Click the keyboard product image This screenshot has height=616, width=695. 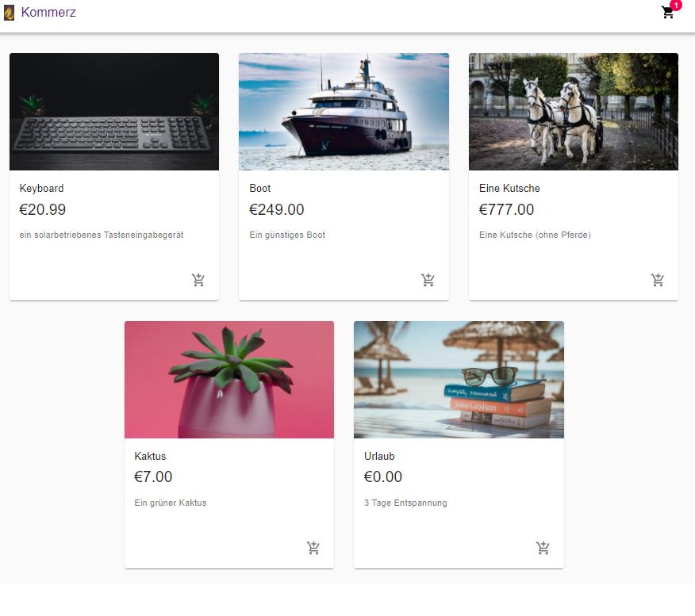[114, 112]
